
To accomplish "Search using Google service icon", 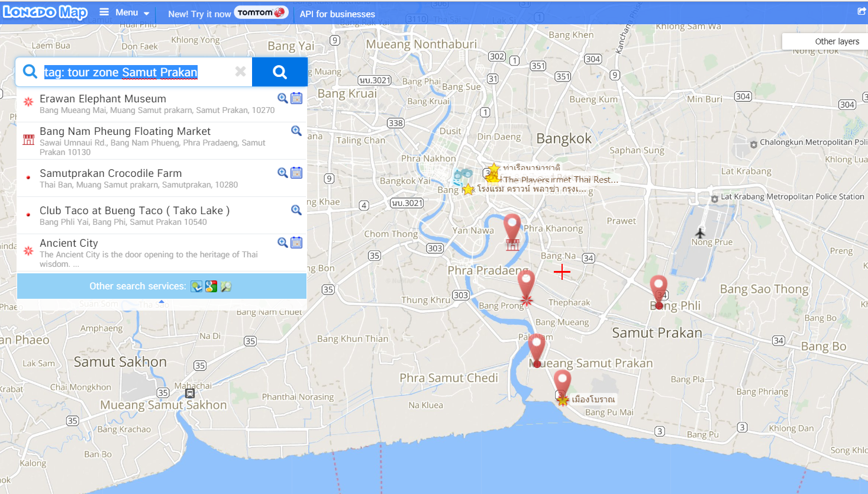I will tap(211, 286).
